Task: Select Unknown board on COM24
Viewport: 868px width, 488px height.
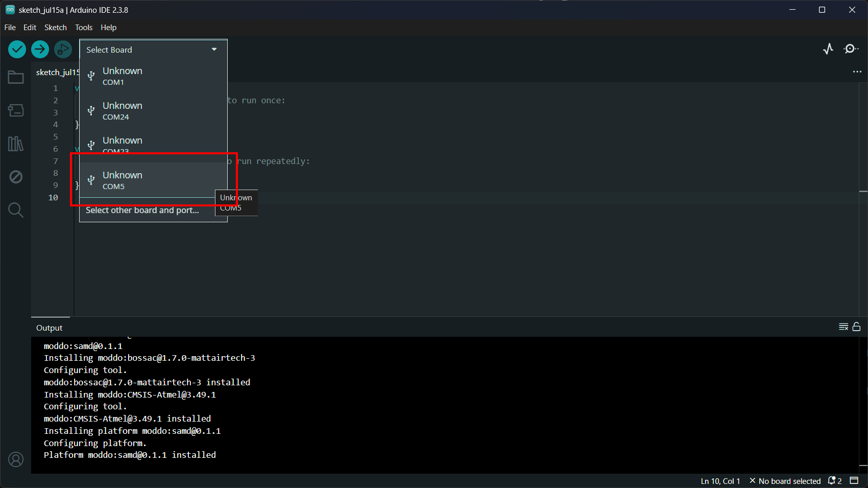Action: (153, 110)
